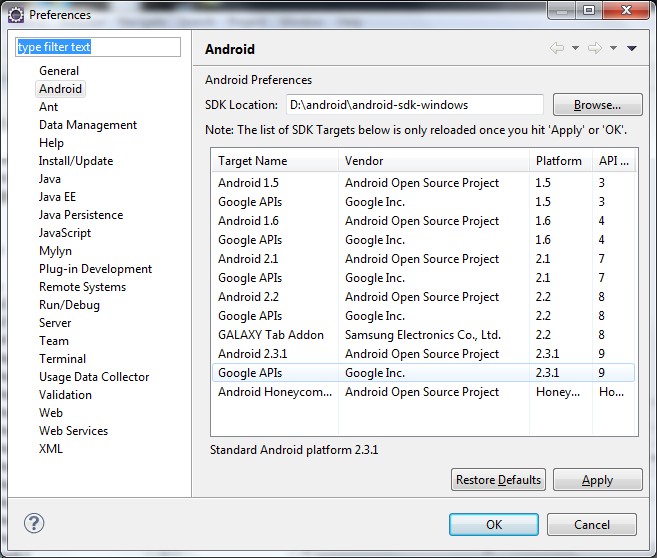
Task: Select the Android 1.6 target row
Action: (424, 221)
